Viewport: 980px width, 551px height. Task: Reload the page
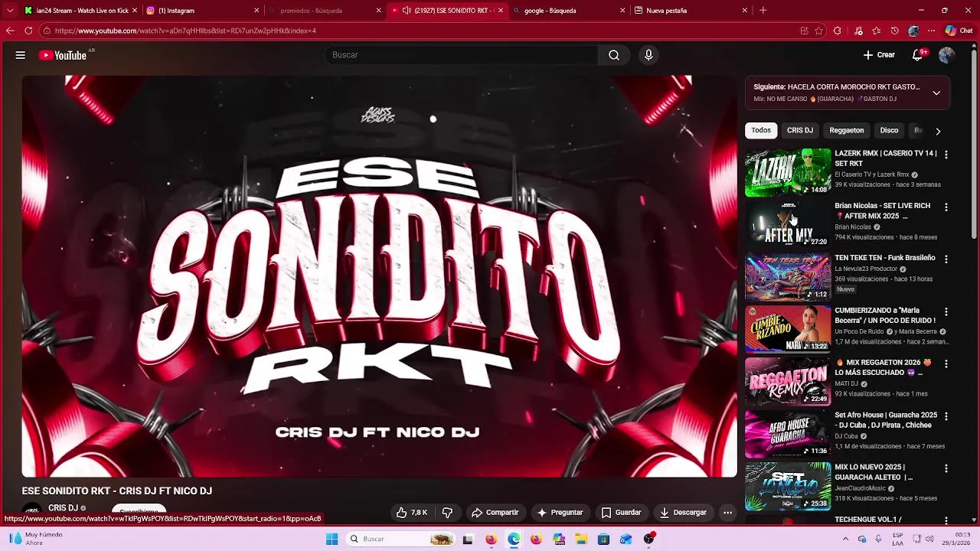[28, 31]
